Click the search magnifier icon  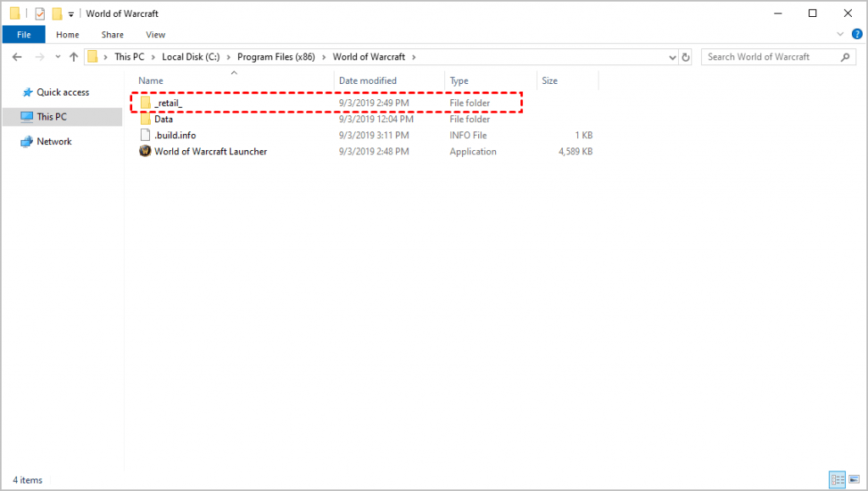[845, 57]
